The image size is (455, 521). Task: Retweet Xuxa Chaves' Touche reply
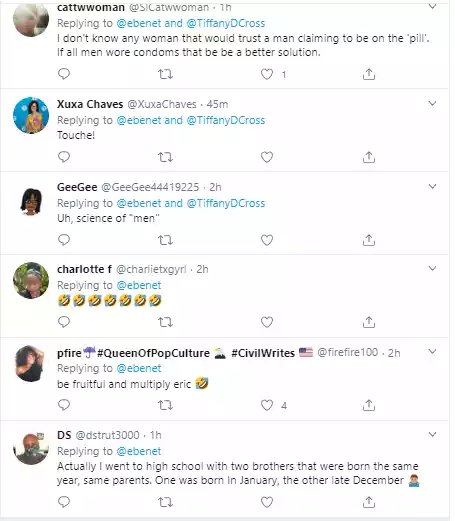click(165, 157)
